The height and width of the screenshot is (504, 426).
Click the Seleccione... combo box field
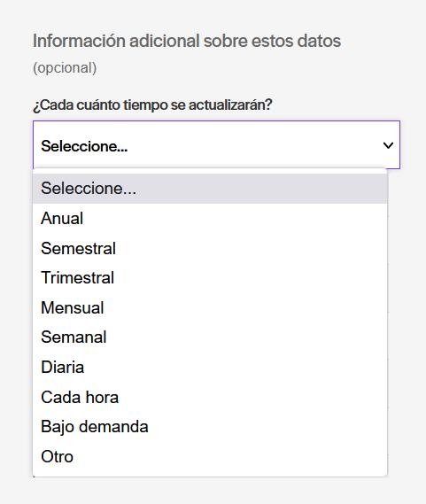(x=216, y=145)
